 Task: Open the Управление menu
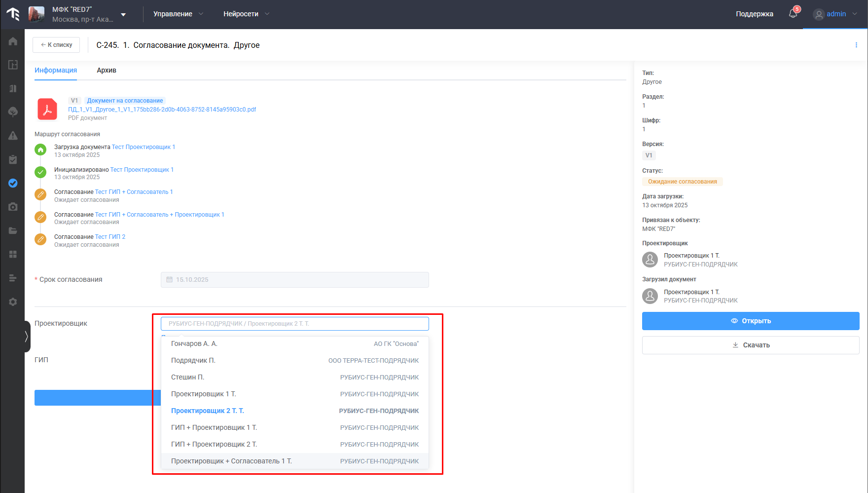point(178,14)
